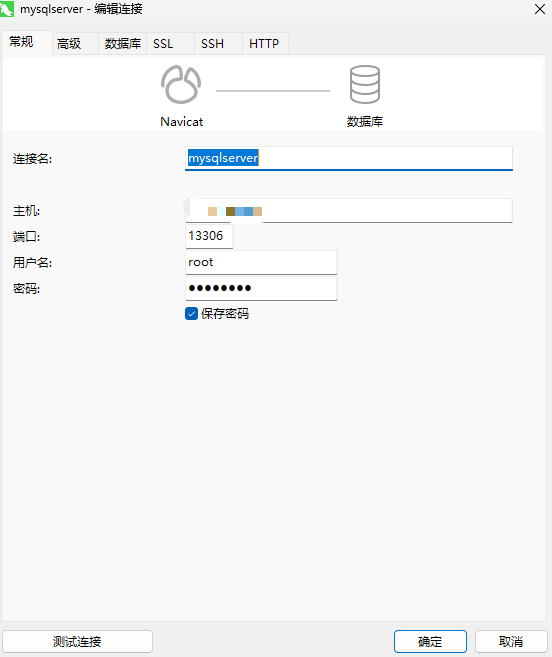Focus the 连接名 input field

[349, 158]
